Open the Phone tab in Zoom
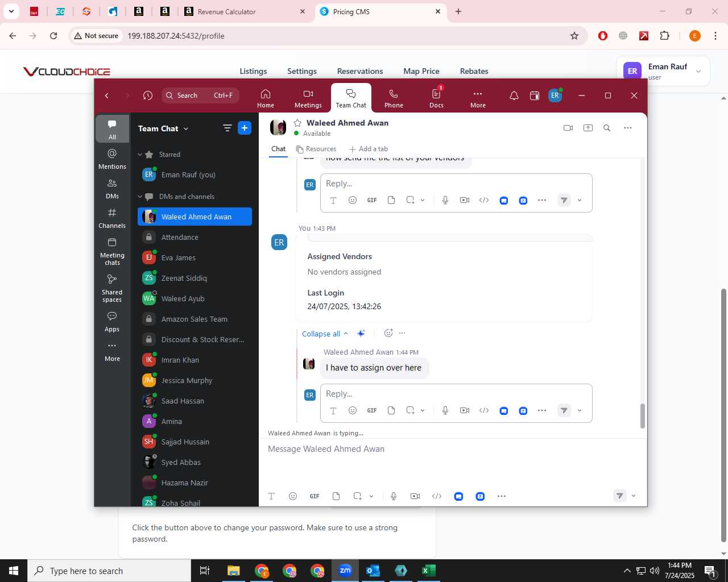The image size is (728, 582). point(394,98)
